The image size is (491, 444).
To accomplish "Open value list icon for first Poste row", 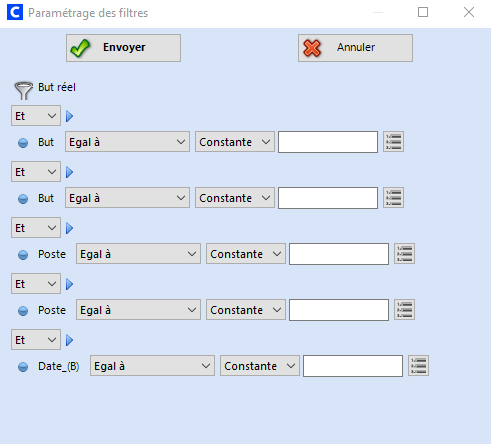I will tap(404, 254).
